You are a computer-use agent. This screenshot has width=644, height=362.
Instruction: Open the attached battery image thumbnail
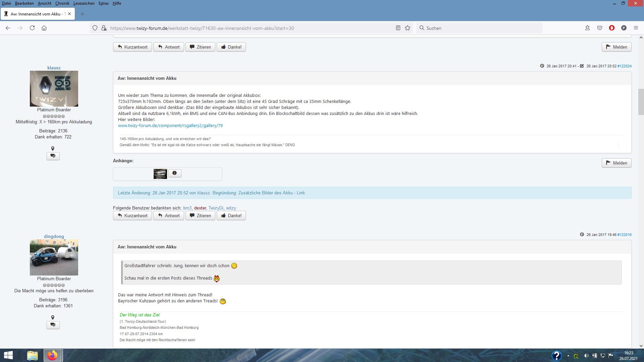pyautogui.click(x=160, y=174)
